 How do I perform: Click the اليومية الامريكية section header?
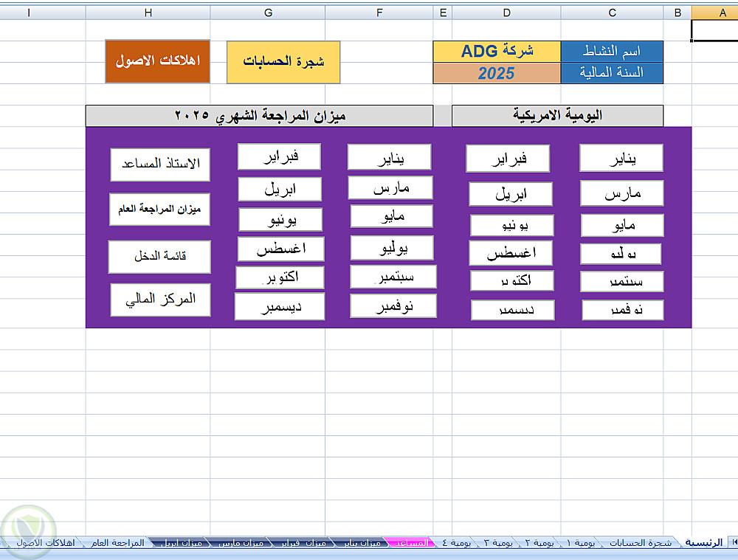click(x=557, y=116)
